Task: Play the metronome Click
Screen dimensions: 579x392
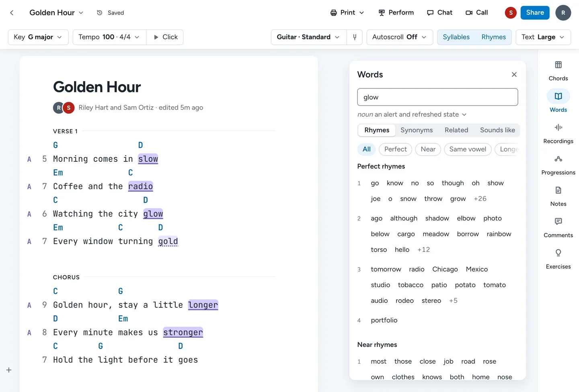Action: (x=165, y=37)
